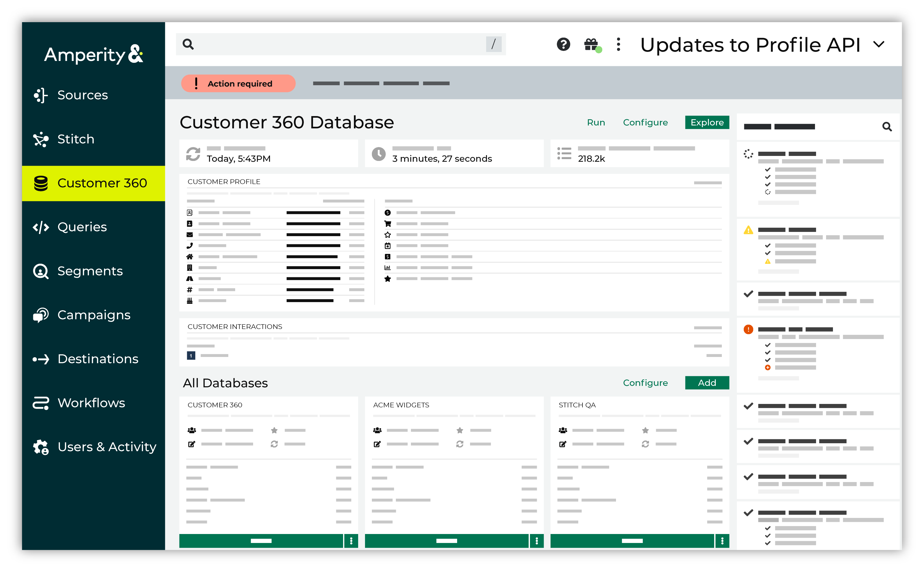The height and width of the screenshot is (572, 924).
Task: Open kebab menu on ACME WIDGETS card
Action: click(537, 541)
